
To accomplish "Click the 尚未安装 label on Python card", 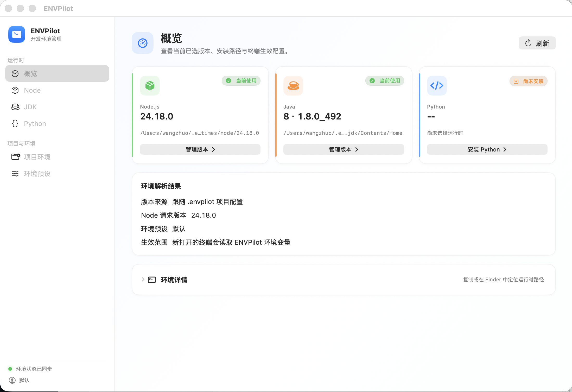I will click(x=533, y=81).
